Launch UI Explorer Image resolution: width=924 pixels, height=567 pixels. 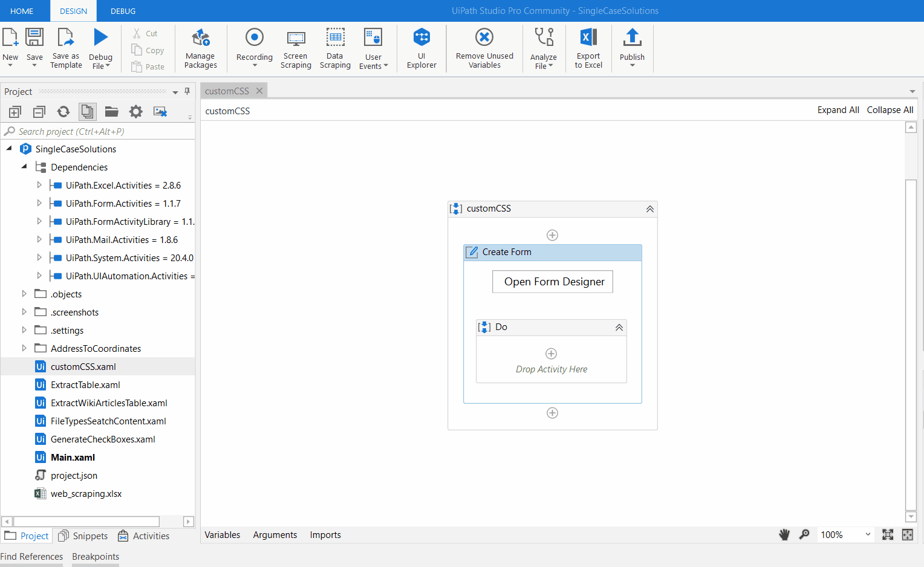click(421, 48)
